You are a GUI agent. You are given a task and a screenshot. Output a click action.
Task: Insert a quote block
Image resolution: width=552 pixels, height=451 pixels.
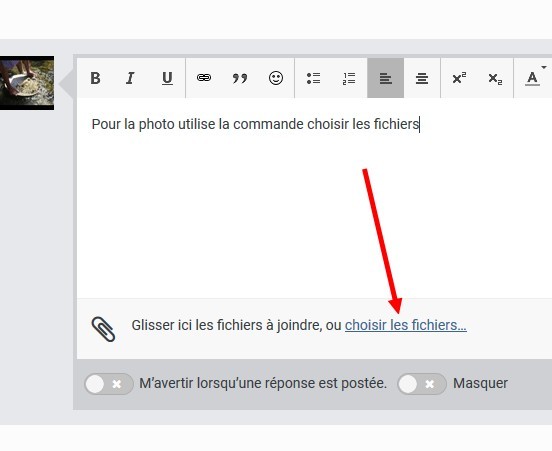coord(240,78)
